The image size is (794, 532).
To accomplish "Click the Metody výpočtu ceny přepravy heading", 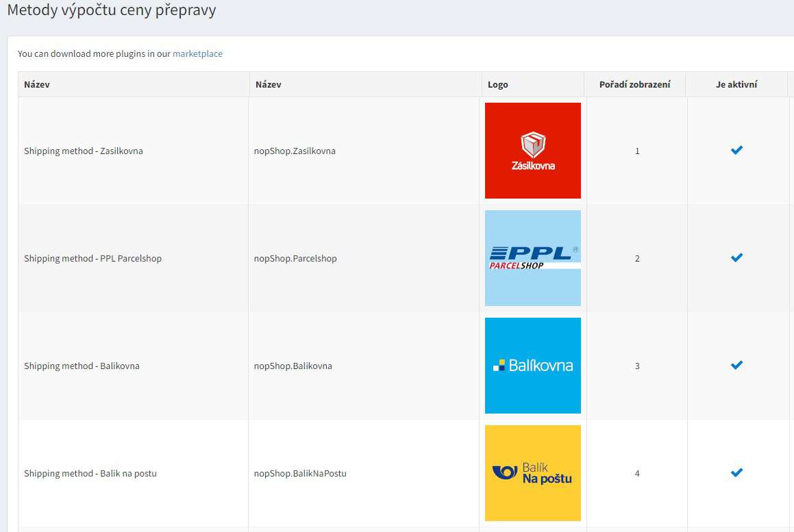I will [112, 10].
